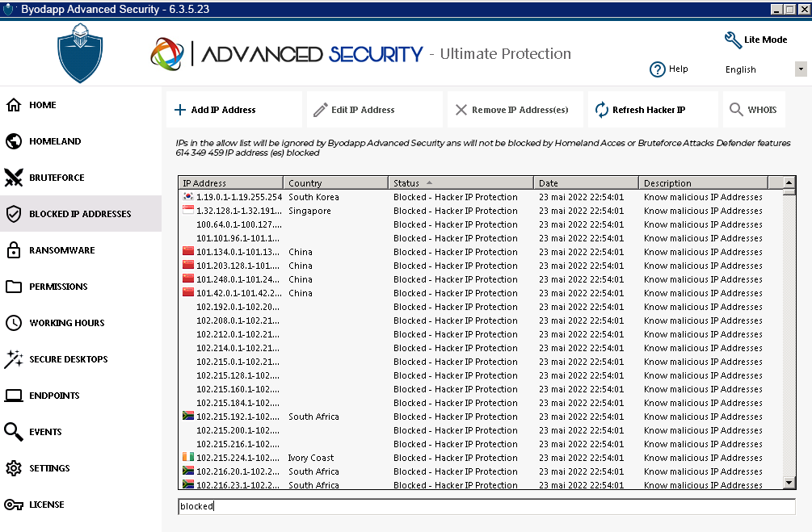Open the English language dropdown arrow
The height and width of the screenshot is (532, 812).
801,69
